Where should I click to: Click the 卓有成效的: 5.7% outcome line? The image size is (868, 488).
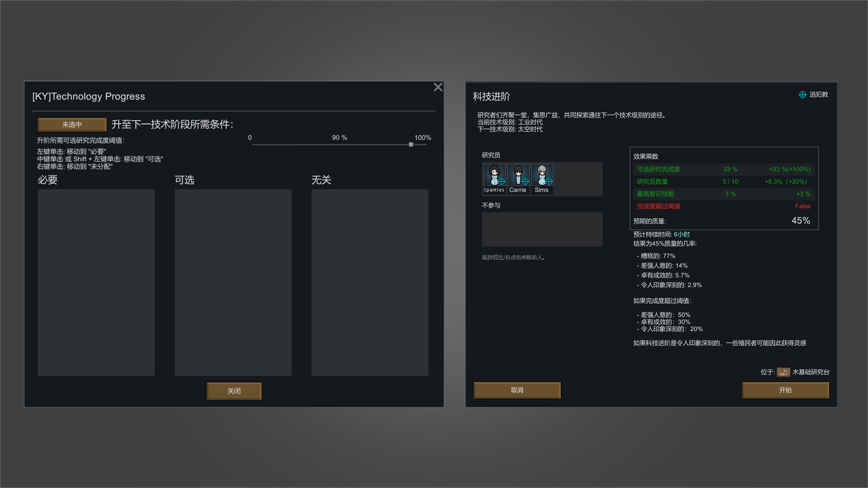pyautogui.click(x=663, y=275)
